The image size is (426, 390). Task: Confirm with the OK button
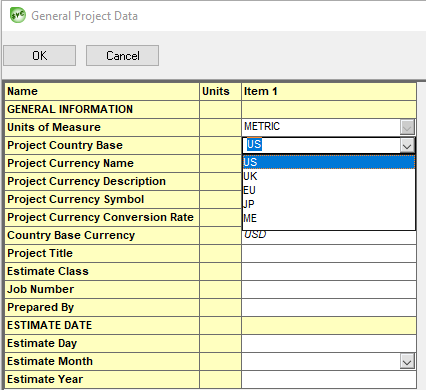pyautogui.click(x=40, y=56)
